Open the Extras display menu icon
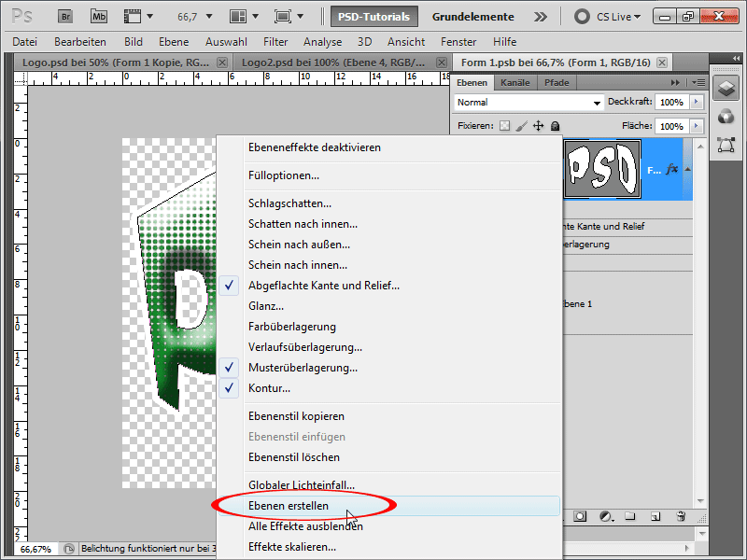 133,17
